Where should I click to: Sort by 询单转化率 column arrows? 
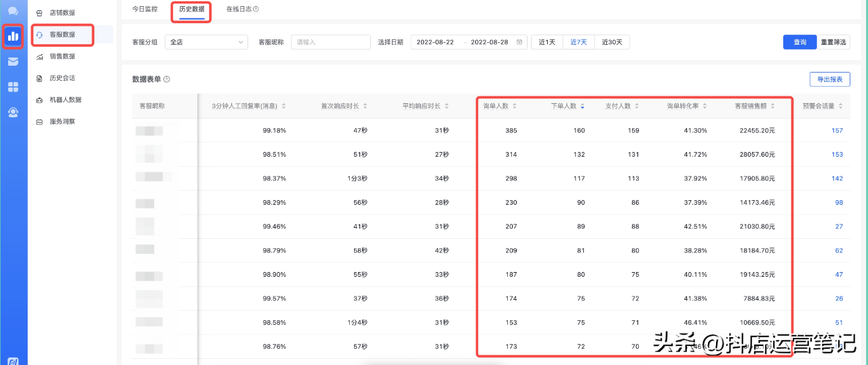(705, 106)
